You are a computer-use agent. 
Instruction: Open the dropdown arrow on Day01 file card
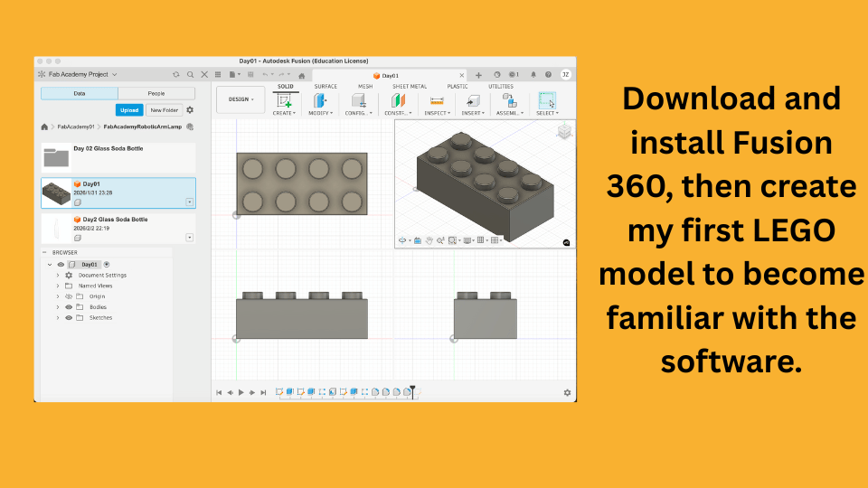point(189,202)
